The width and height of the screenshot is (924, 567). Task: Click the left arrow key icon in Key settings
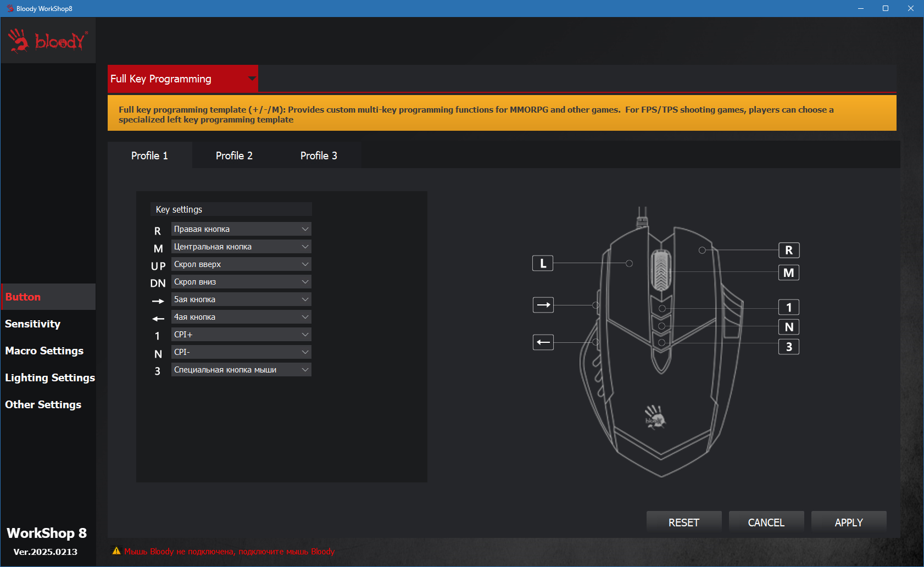(x=158, y=319)
